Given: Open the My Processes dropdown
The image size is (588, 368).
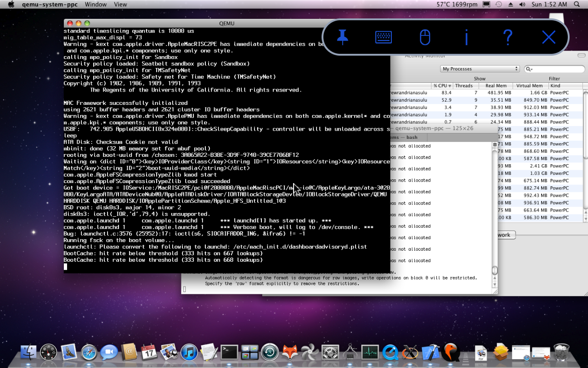Looking at the screenshot, I should click(480, 69).
